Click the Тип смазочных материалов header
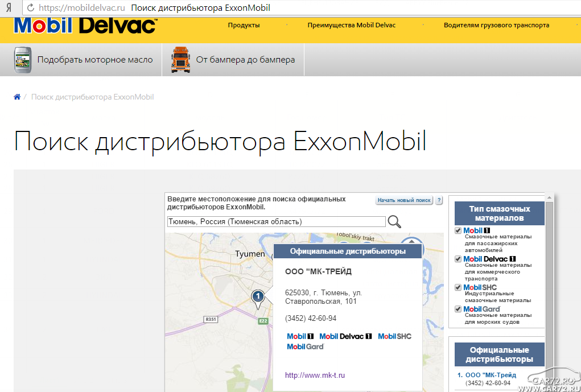 (500, 213)
